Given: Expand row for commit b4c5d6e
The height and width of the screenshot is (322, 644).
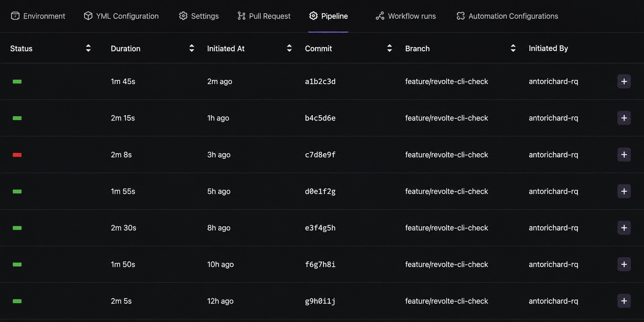Looking at the screenshot, I should 624,118.
